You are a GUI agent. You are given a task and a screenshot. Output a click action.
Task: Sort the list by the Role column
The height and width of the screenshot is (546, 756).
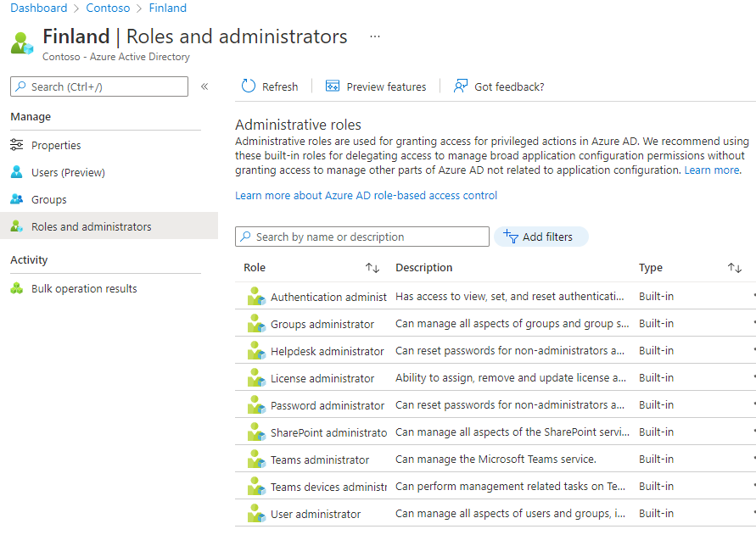[x=372, y=268]
